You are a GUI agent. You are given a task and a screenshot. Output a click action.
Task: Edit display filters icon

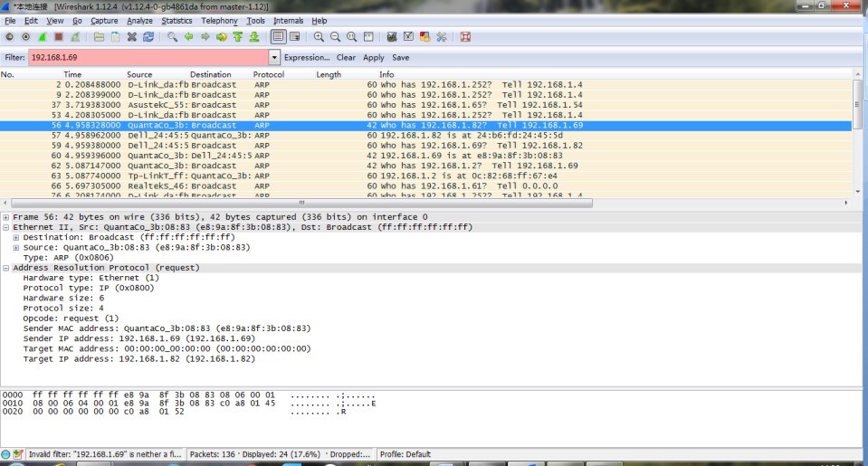click(408, 37)
